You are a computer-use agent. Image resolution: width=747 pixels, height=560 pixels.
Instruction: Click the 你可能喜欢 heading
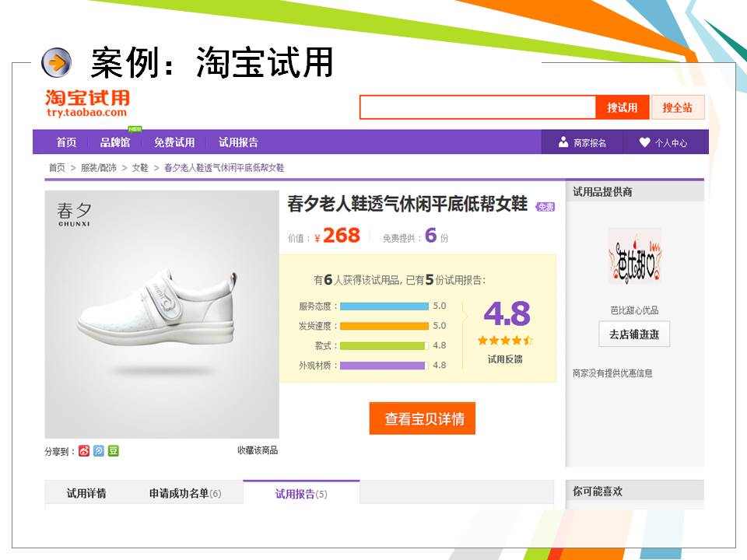coord(598,491)
